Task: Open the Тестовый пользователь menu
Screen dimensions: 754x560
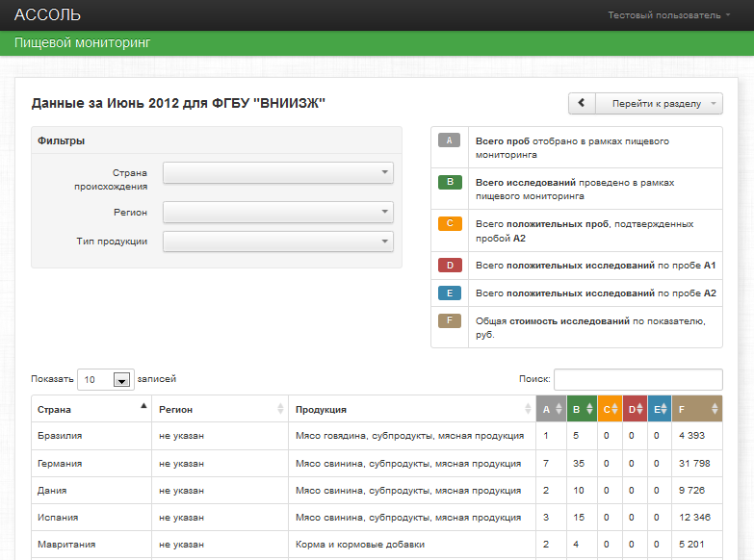Action: coord(669,15)
